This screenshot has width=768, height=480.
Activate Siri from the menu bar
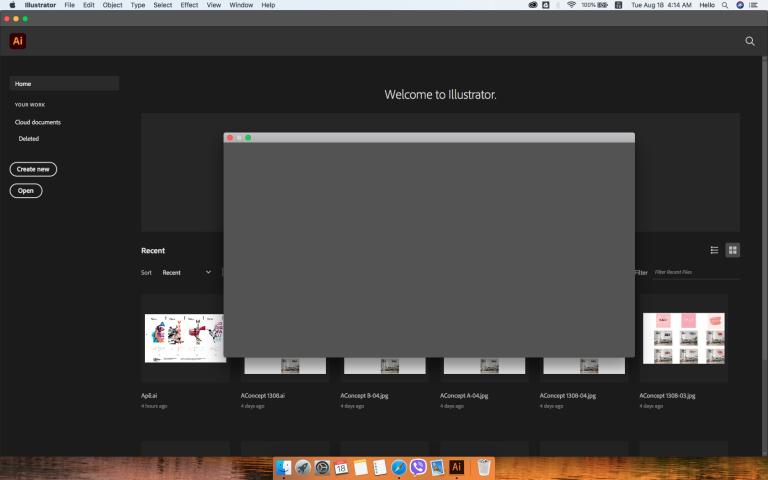tap(740, 5)
